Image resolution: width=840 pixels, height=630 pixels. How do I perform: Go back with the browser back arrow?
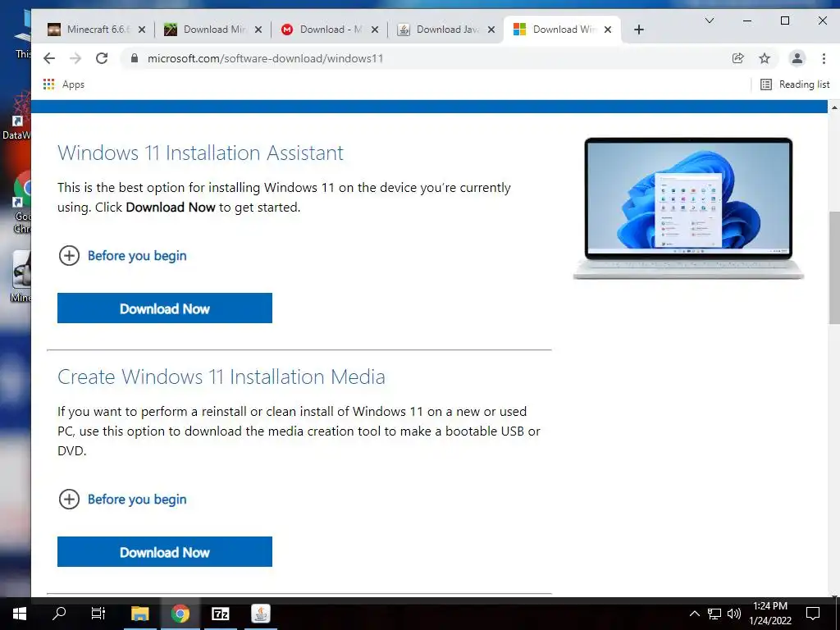(x=49, y=58)
